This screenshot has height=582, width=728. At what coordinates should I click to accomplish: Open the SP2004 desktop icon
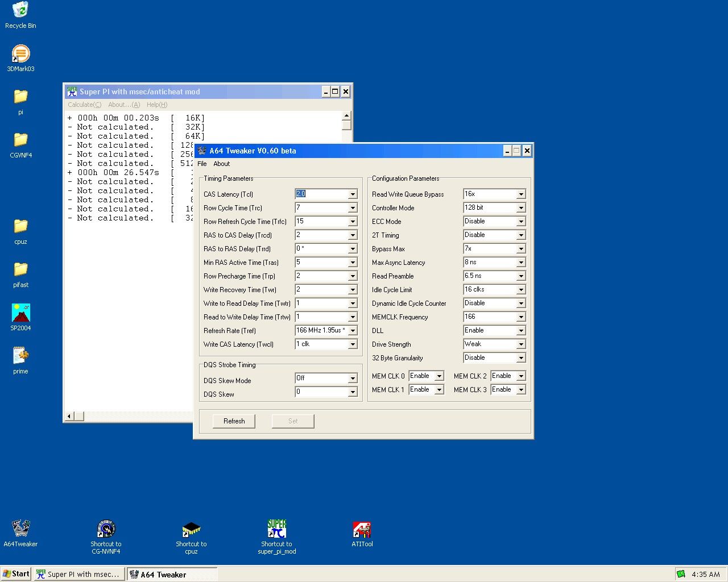[20, 313]
